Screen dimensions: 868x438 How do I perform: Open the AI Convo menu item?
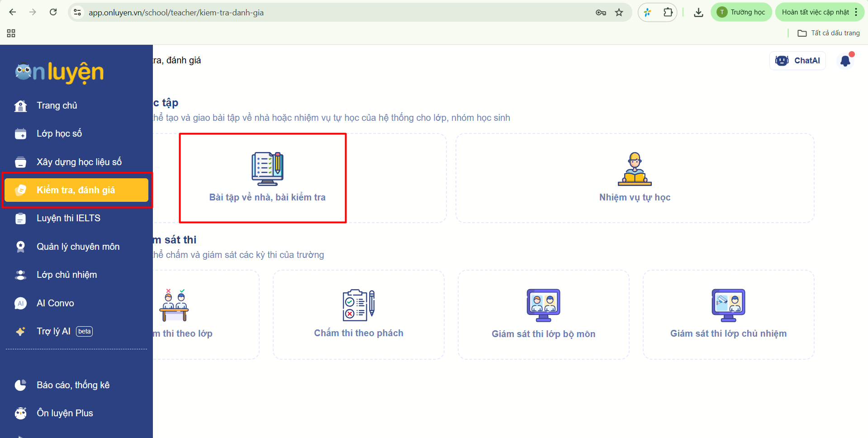[55, 303]
